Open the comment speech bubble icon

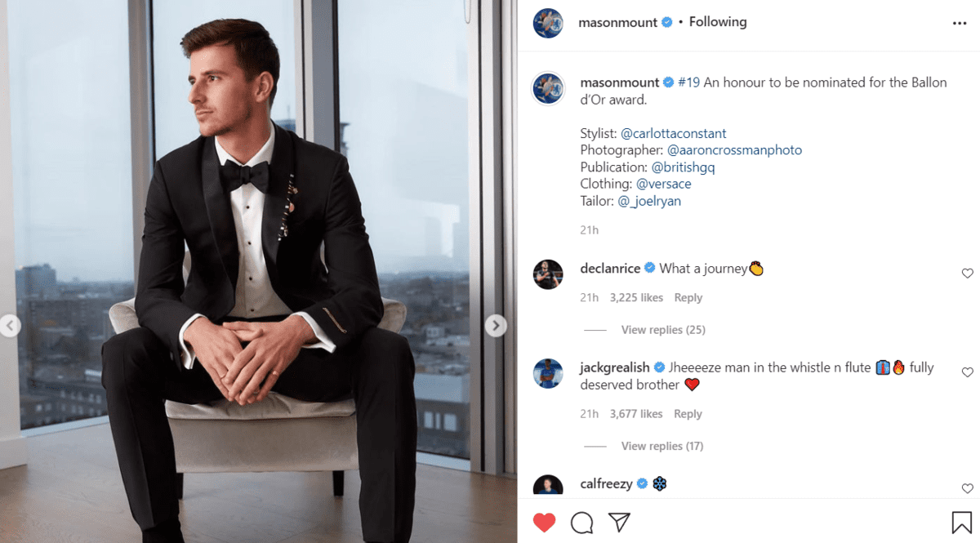tap(581, 523)
